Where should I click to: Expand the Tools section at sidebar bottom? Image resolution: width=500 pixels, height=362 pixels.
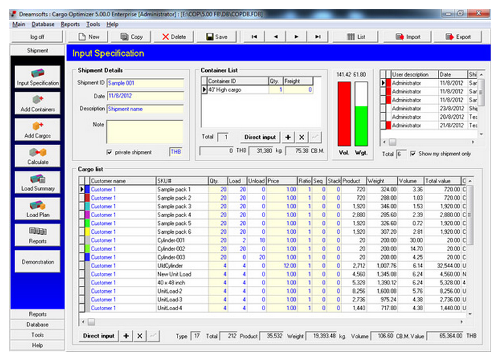pos(37,335)
